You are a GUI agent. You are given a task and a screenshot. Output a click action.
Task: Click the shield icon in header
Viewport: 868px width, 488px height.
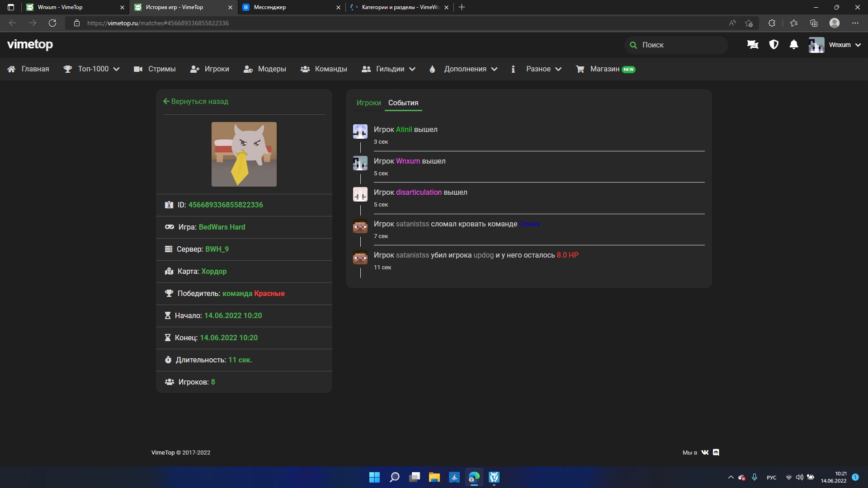774,45
